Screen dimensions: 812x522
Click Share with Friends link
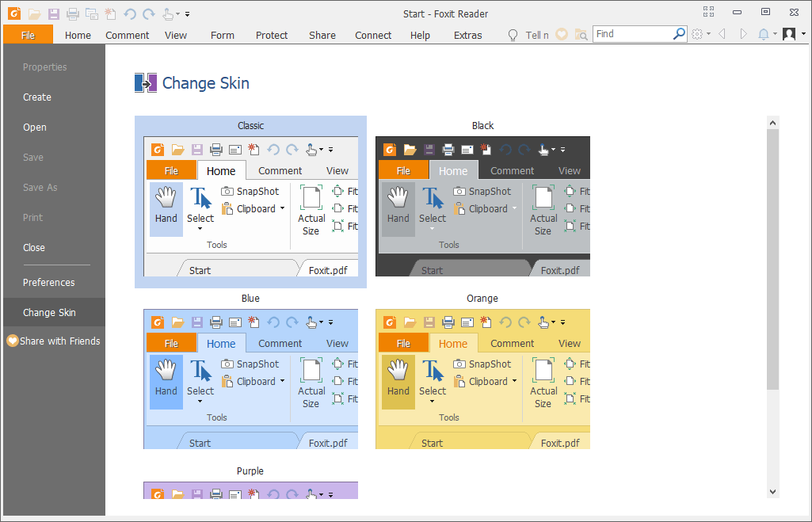[60, 341]
